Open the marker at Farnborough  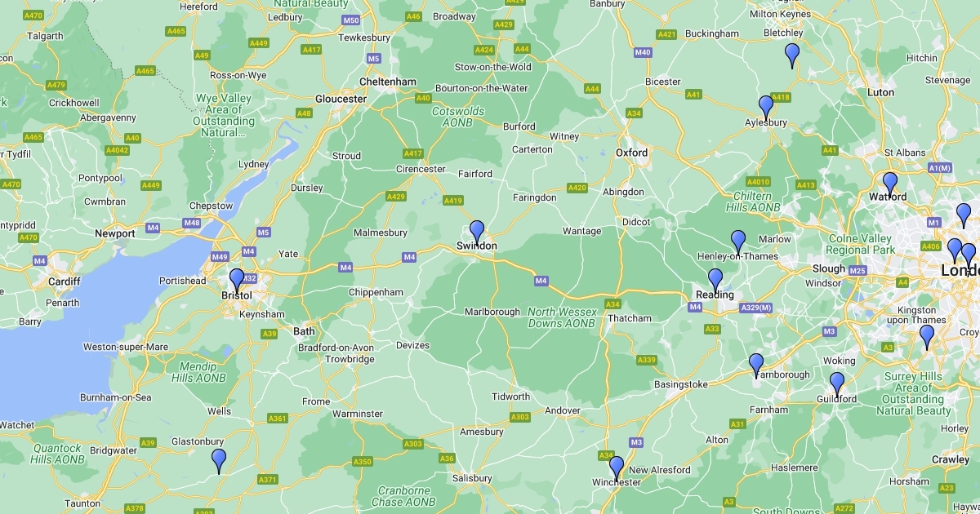coord(756,366)
